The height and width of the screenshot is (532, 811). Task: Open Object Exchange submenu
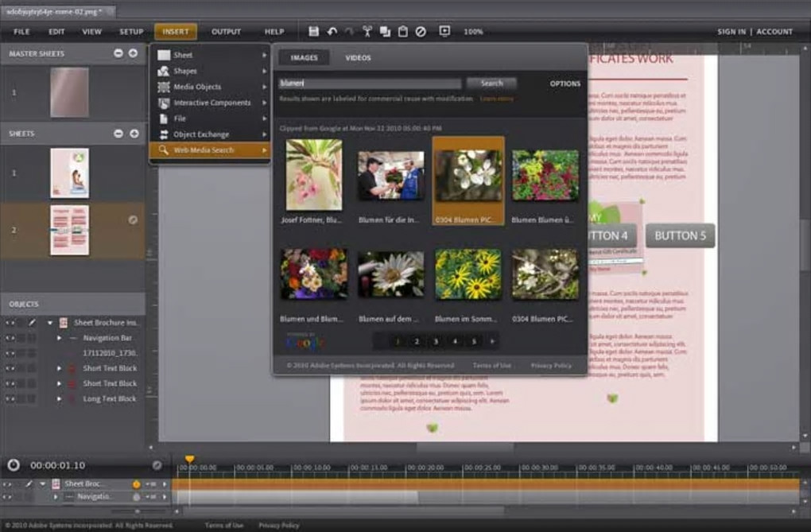209,134
